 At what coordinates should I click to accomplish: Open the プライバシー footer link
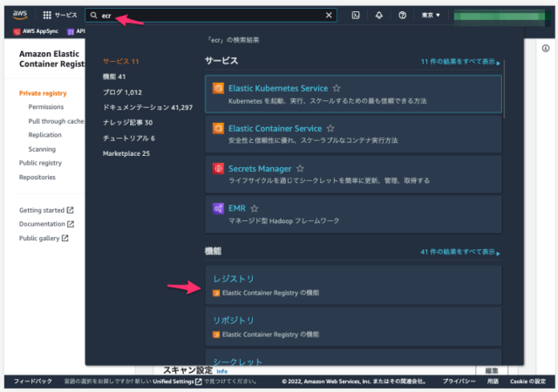(x=459, y=382)
